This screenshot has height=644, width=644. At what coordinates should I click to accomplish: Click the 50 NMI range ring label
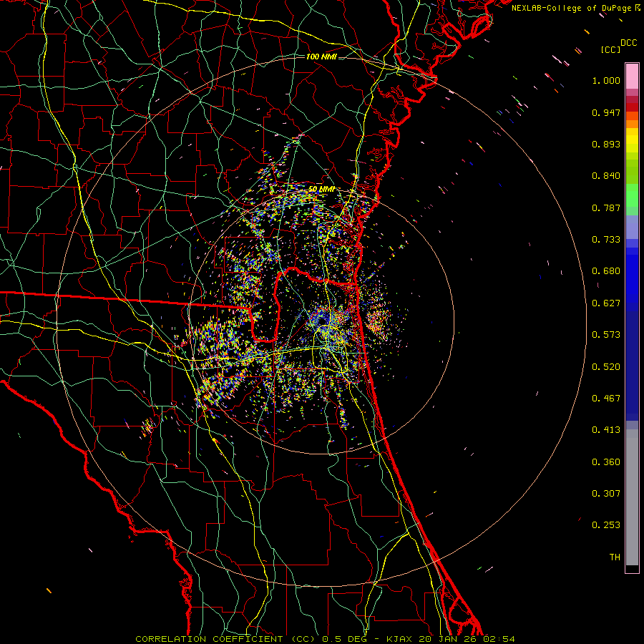(321, 189)
